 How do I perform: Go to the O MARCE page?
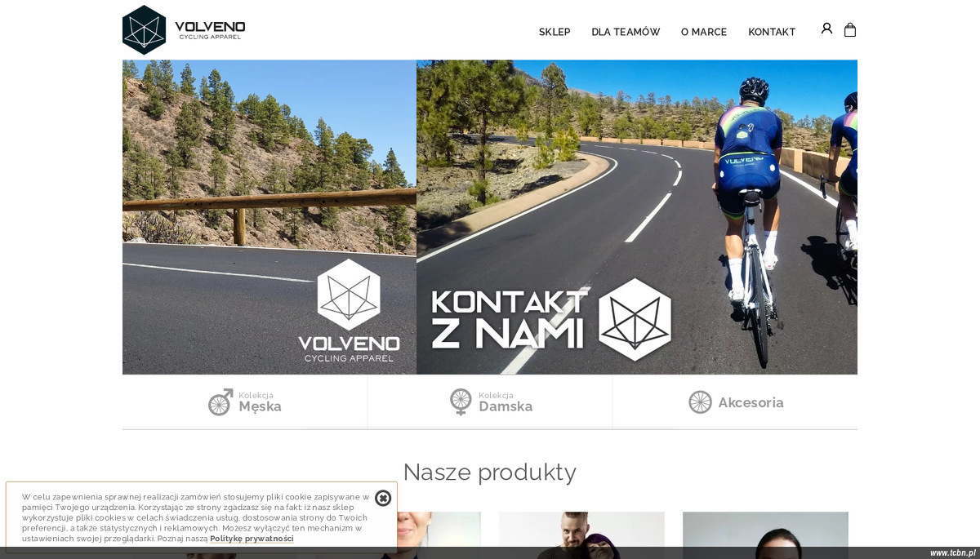click(x=704, y=32)
